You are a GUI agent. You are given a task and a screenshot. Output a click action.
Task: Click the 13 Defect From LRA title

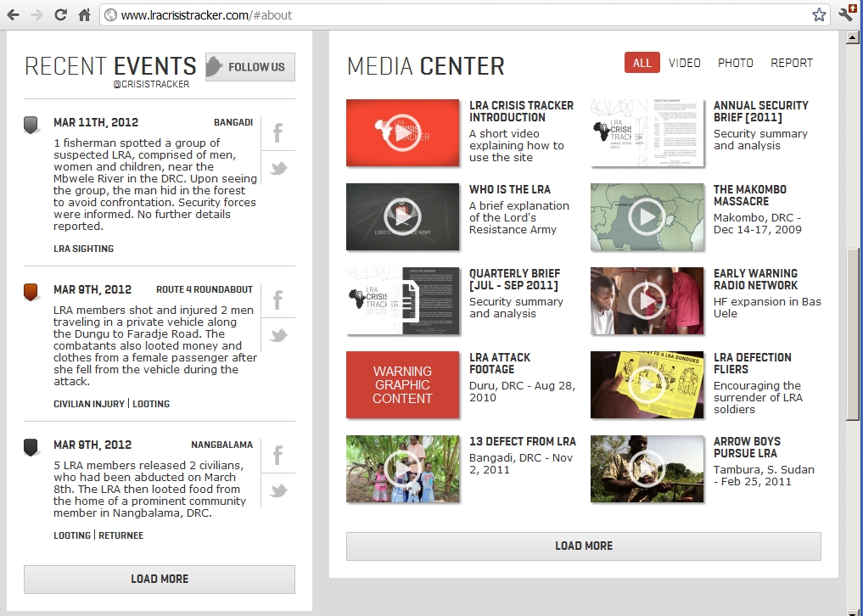point(523,441)
